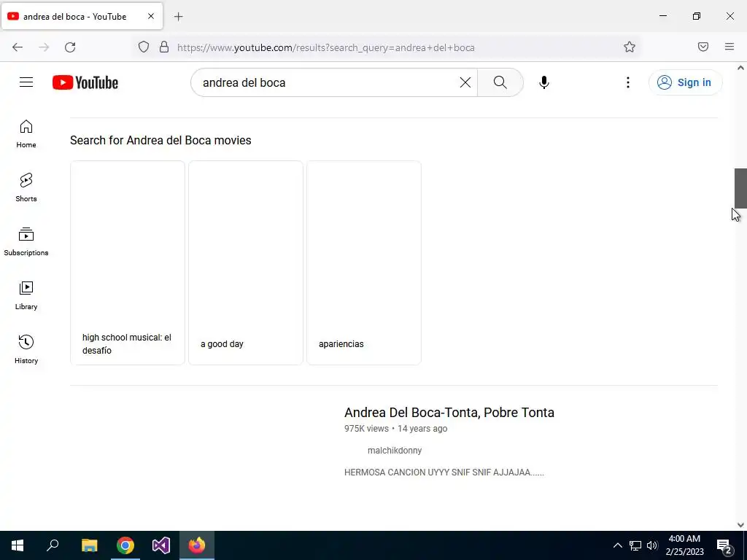This screenshot has width=747, height=560.
Task: Click the Firefox address bar URL
Action: [326, 47]
